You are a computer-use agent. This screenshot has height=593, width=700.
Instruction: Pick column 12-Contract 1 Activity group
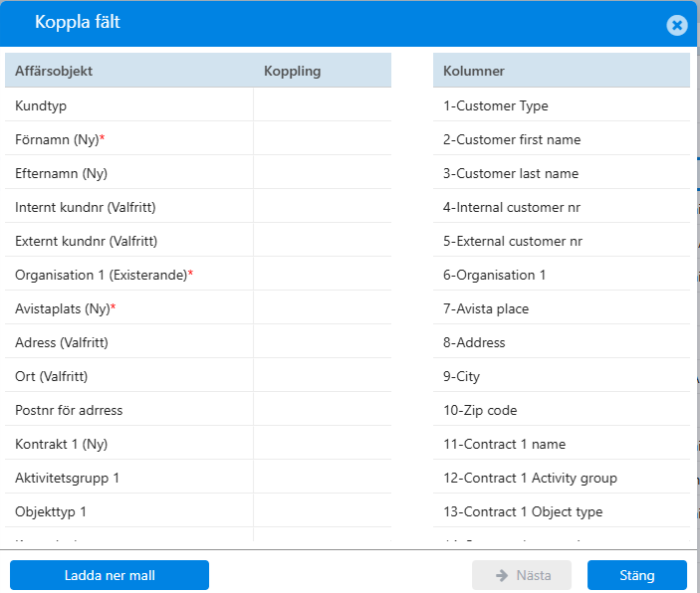(x=562, y=478)
